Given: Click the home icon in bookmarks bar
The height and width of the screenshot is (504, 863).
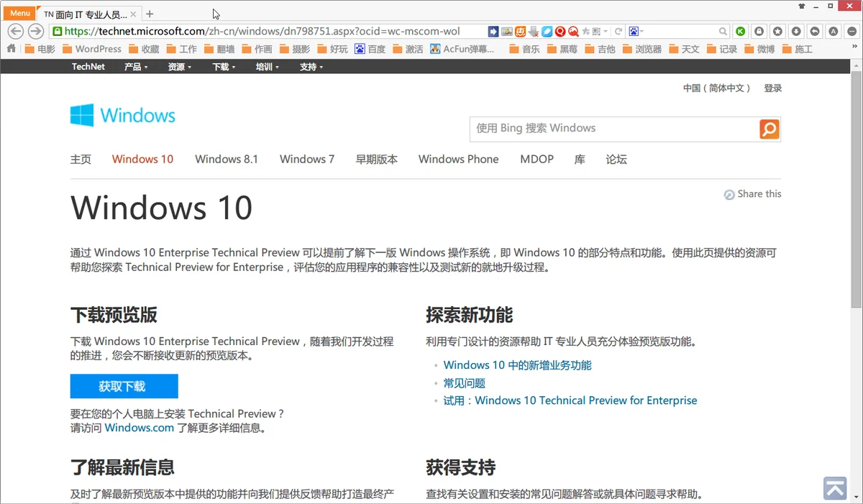Looking at the screenshot, I should (x=11, y=49).
